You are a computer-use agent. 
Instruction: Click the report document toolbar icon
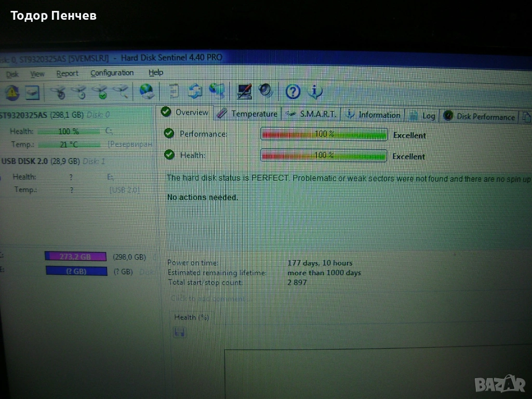(175, 91)
